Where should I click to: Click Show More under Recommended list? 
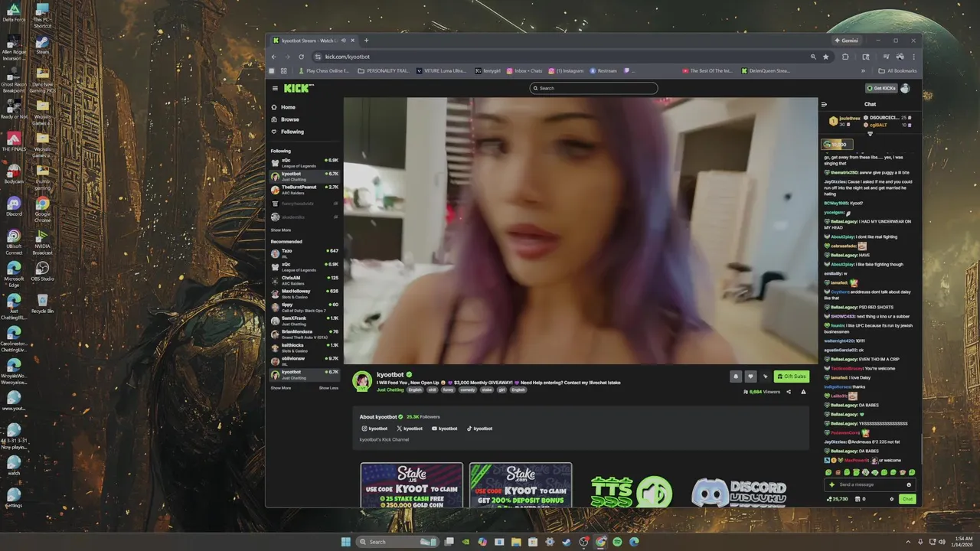pos(280,388)
